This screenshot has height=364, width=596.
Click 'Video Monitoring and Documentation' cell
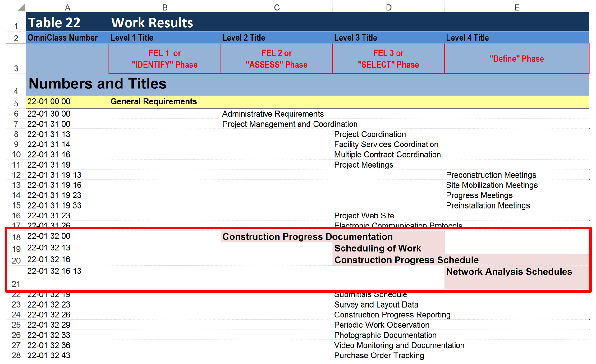click(x=399, y=345)
